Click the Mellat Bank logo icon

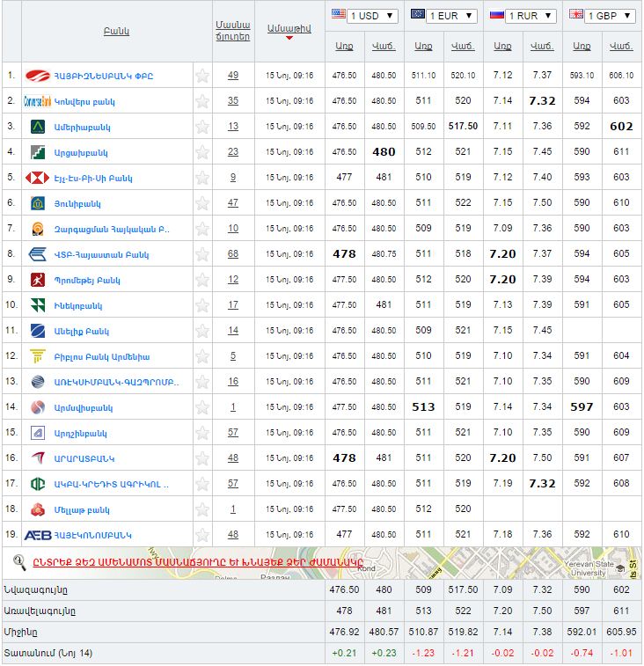point(38,509)
